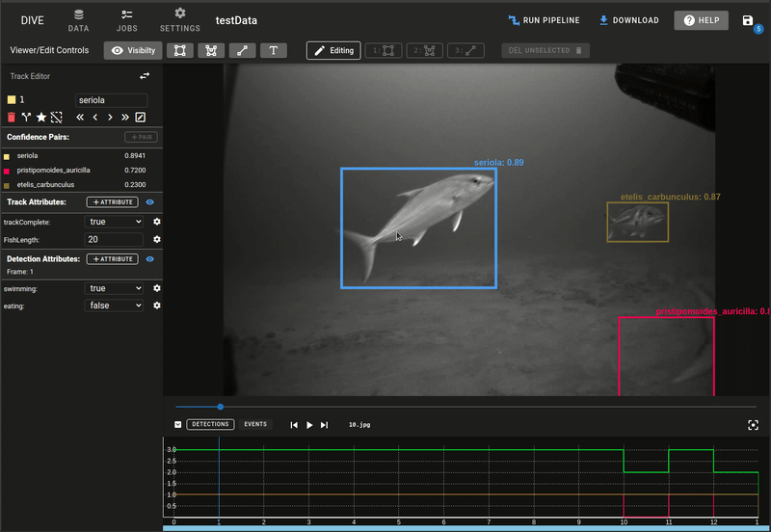
Task: Open the eating attribute dropdown
Action: (x=114, y=306)
